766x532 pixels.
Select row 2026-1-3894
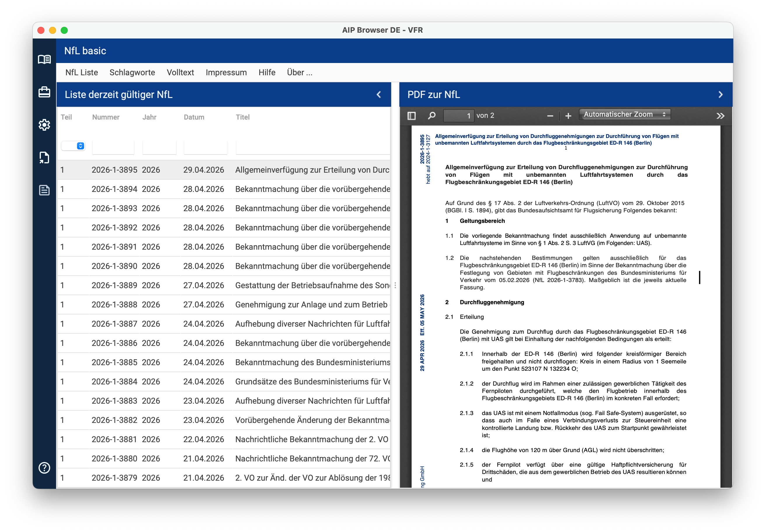[x=224, y=189]
